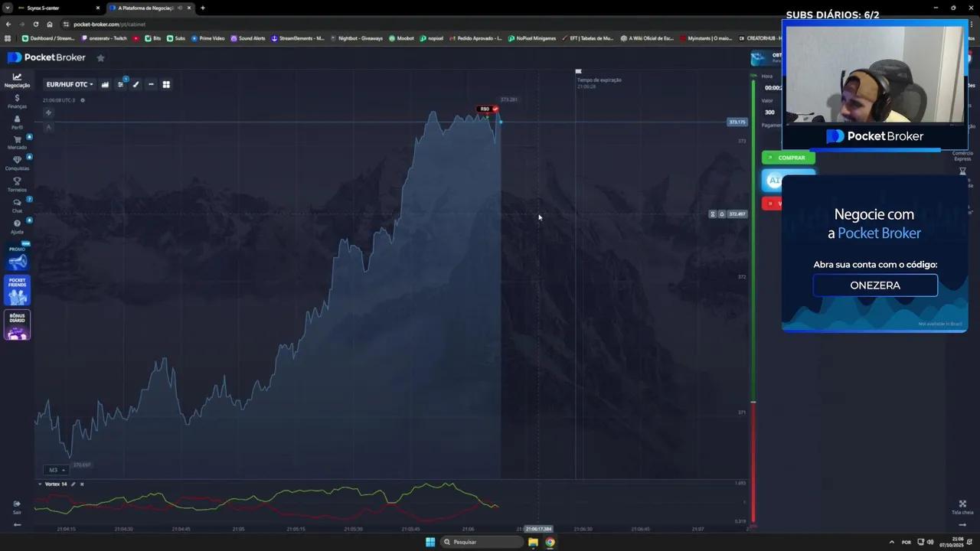
Task: Open the browser apps grid icon
Action: (8, 38)
